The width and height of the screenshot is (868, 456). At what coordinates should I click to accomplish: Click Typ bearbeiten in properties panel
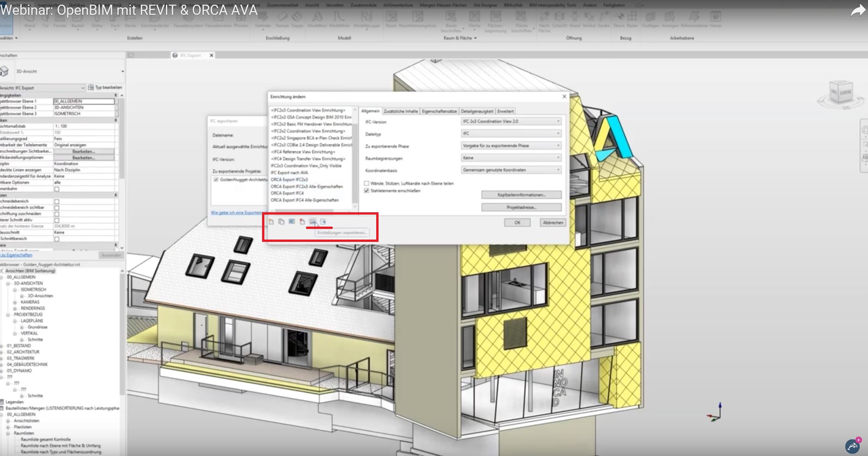105,87
